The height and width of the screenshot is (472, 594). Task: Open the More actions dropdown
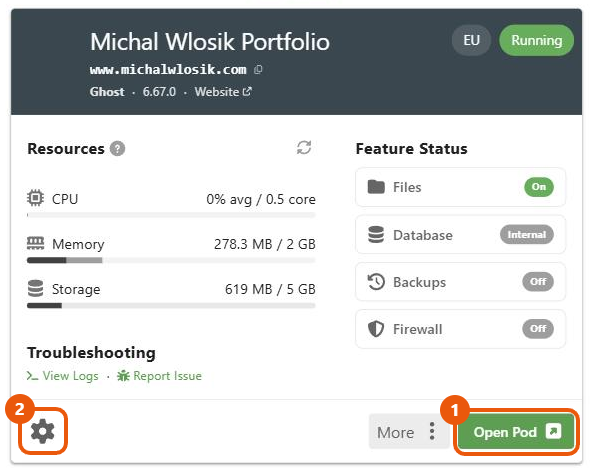[409, 432]
